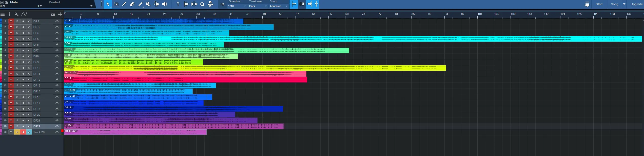The image size is (644, 156).
Task: Expand Arrow tool options corner triangle
Action: 111,7
